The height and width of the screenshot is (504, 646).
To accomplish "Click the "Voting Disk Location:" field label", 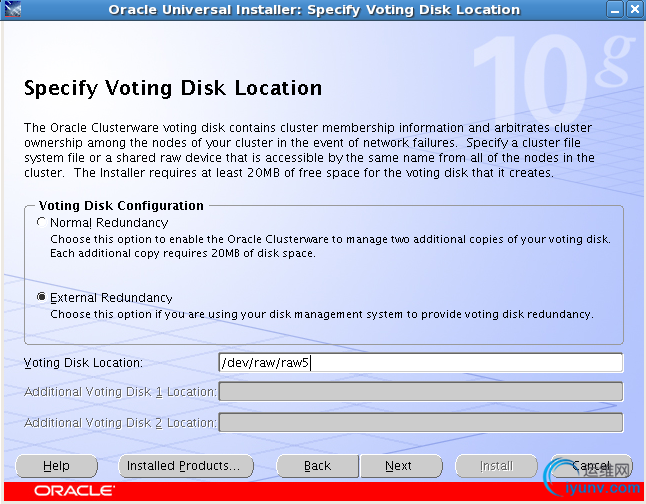I will point(84,363).
